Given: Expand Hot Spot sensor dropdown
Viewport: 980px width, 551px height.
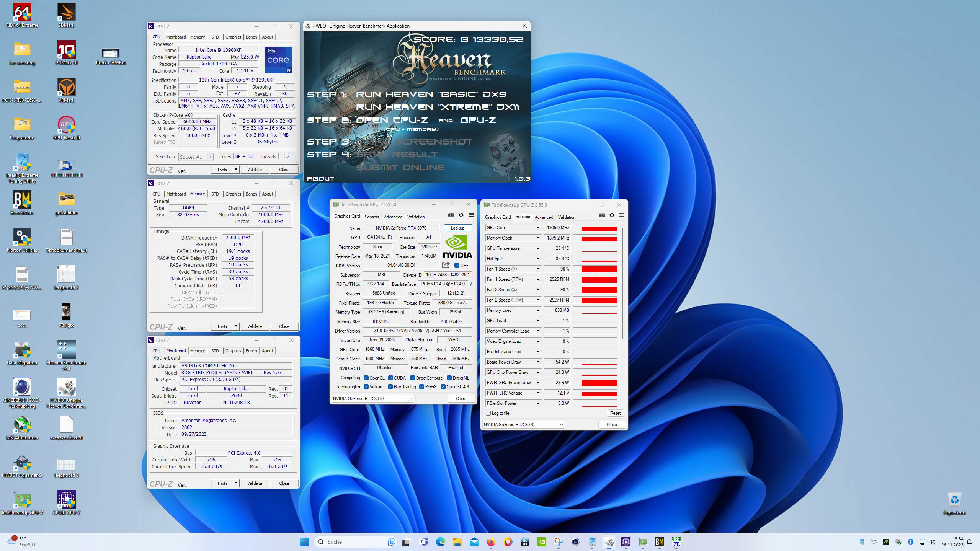Looking at the screenshot, I should 537,259.
